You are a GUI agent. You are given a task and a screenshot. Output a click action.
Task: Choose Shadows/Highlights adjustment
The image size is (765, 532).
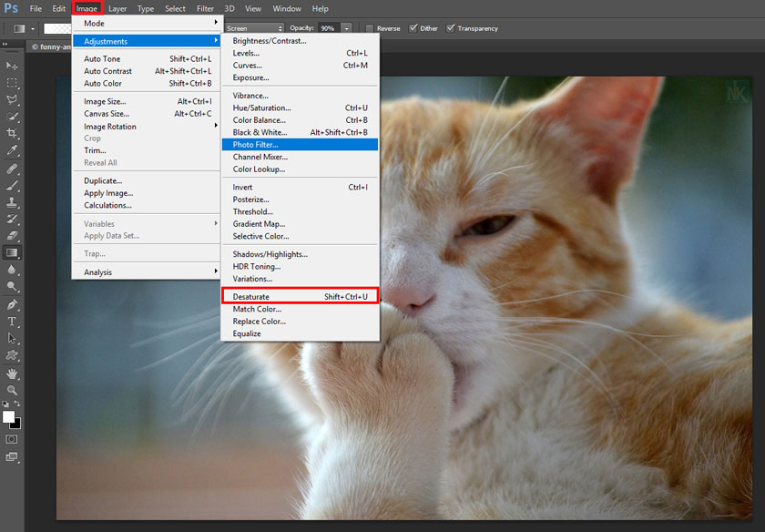300,254
